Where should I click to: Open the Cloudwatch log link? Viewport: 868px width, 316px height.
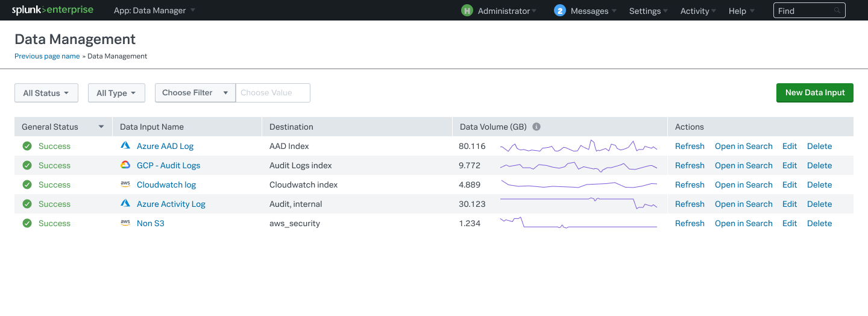click(x=166, y=185)
